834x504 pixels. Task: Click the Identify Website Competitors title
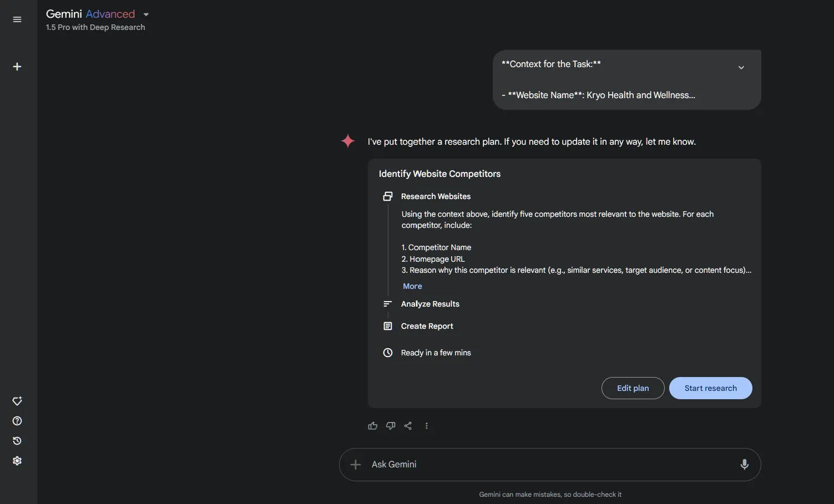[439, 174]
